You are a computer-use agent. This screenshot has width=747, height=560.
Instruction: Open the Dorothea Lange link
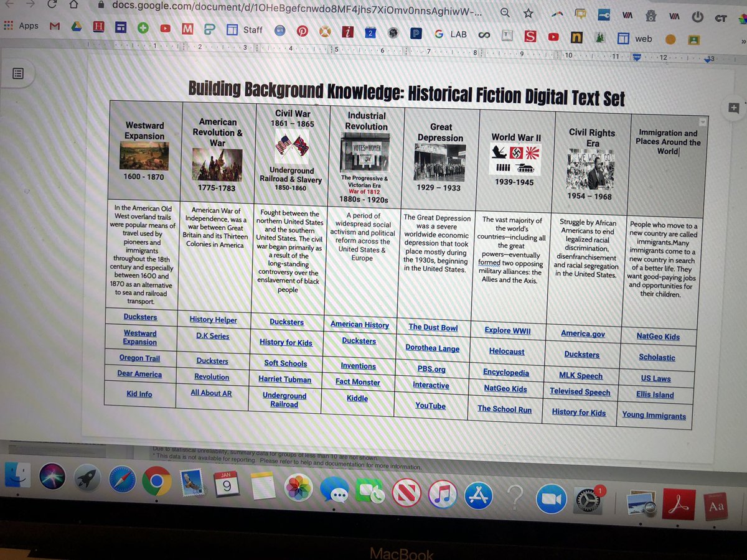pos(433,348)
